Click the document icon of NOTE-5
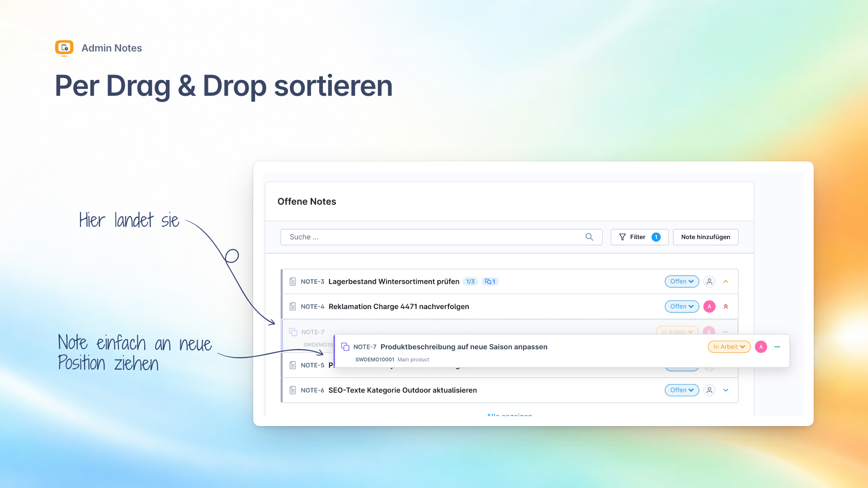The image size is (868, 488). click(x=292, y=365)
